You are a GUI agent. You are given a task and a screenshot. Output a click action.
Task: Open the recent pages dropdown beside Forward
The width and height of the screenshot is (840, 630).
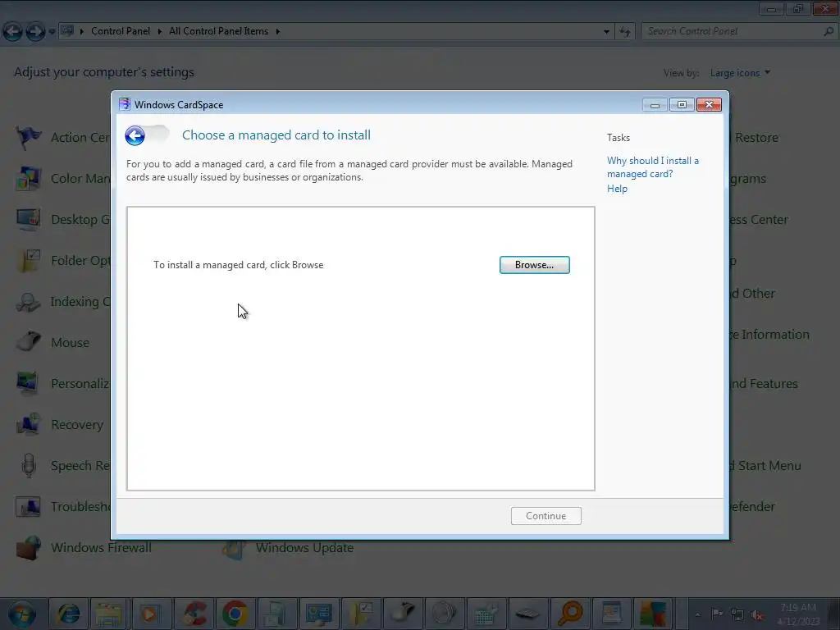click(x=52, y=32)
